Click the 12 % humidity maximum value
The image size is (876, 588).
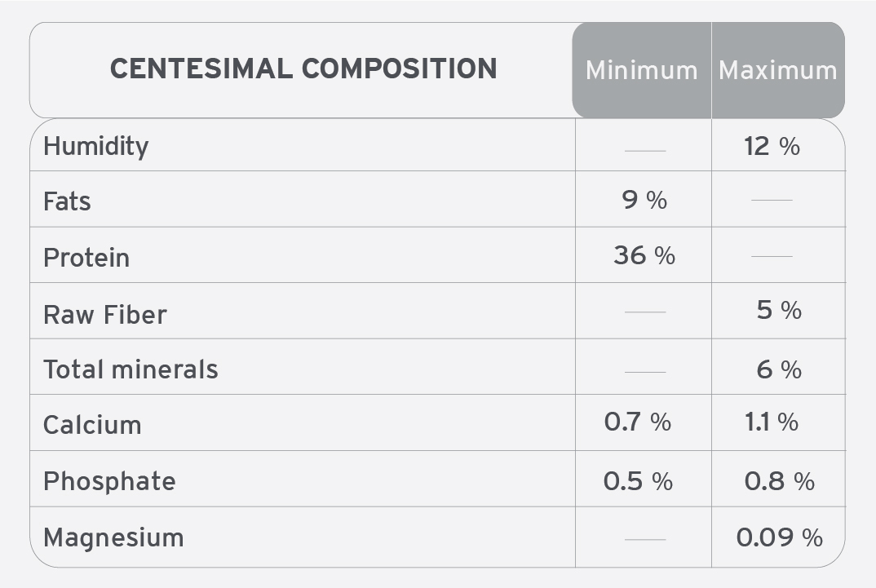(x=772, y=146)
